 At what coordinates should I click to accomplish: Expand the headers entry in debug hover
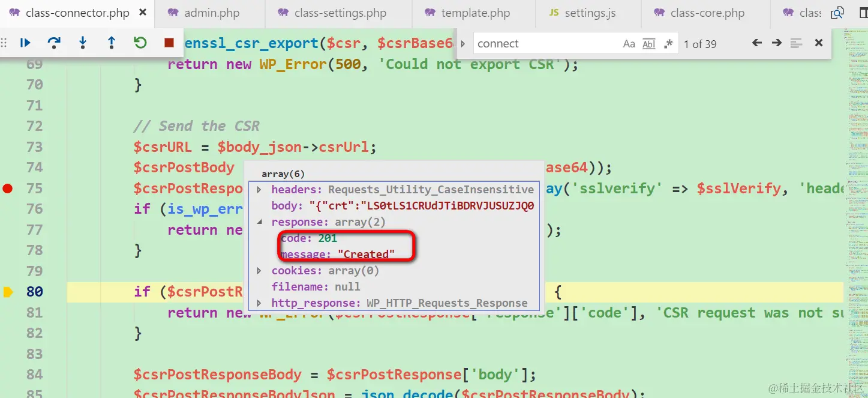pos(259,190)
